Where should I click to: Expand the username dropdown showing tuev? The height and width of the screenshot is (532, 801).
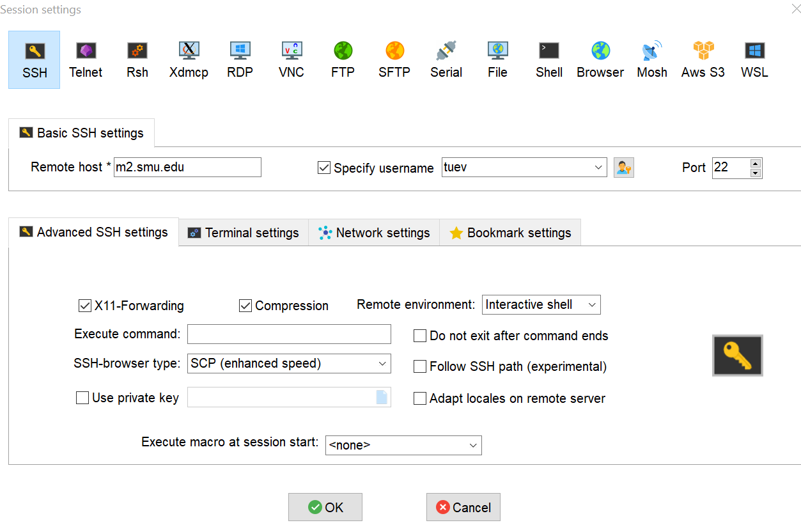(598, 168)
